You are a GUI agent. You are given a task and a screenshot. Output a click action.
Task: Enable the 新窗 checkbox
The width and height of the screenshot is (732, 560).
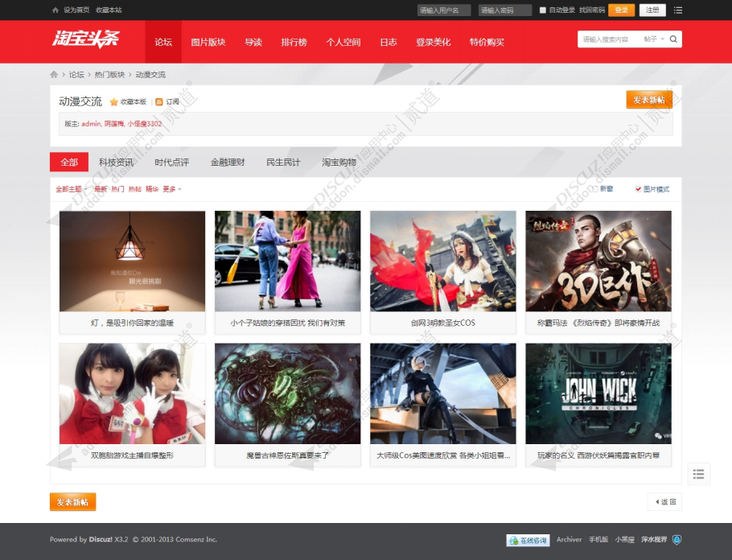pos(594,189)
